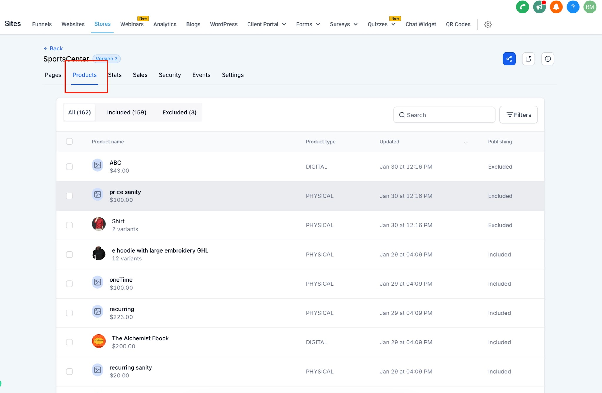Switch to the Pages tab

pyautogui.click(x=53, y=75)
